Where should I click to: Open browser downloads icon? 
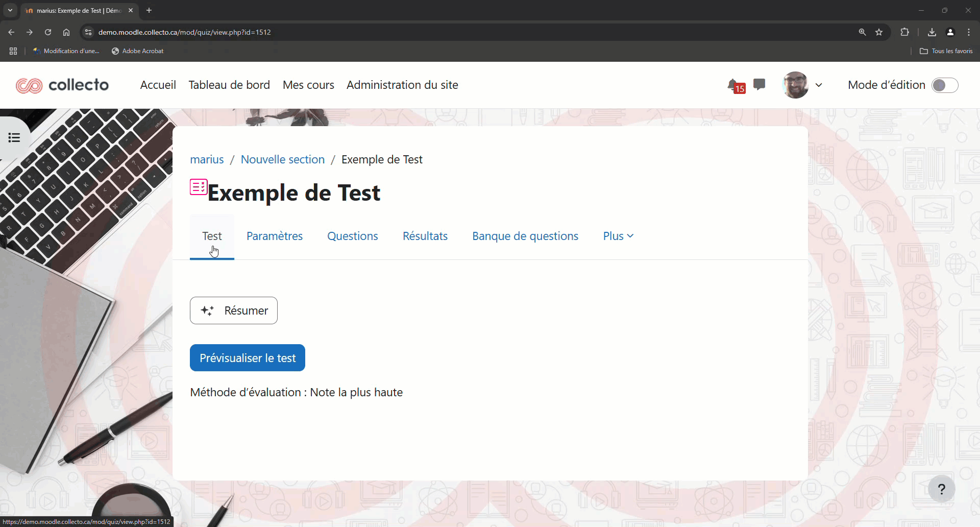(932, 32)
